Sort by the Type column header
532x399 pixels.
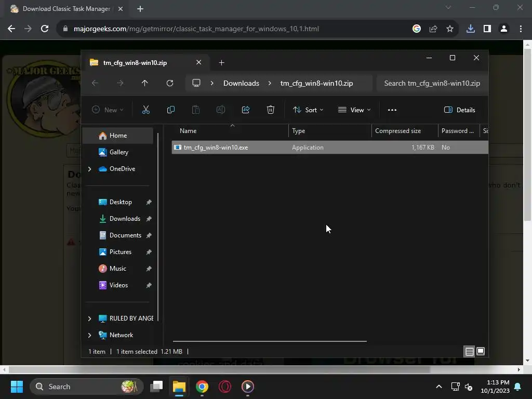pyautogui.click(x=330, y=131)
